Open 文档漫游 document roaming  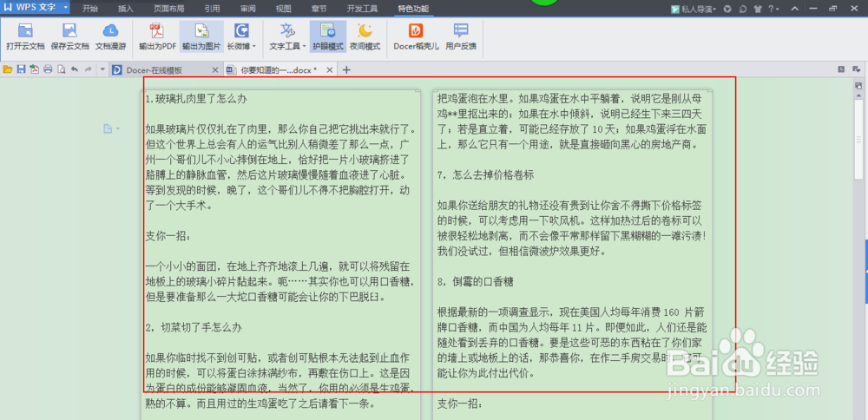(110, 36)
